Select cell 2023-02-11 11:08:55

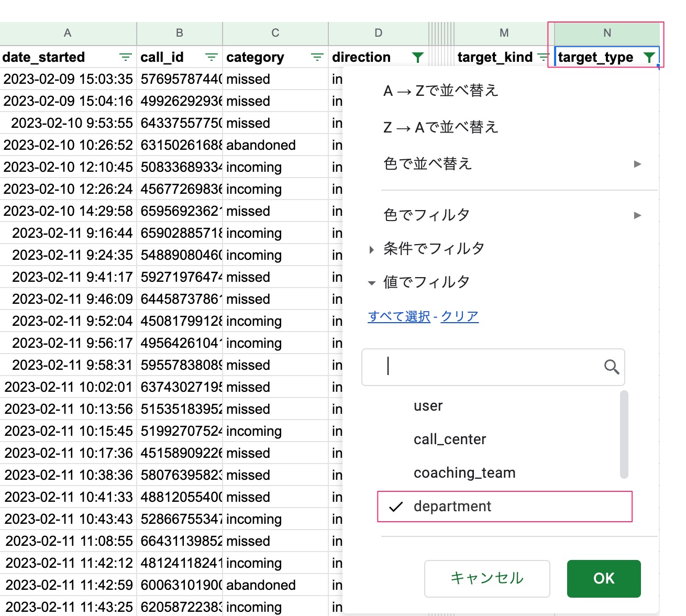tap(68, 541)
